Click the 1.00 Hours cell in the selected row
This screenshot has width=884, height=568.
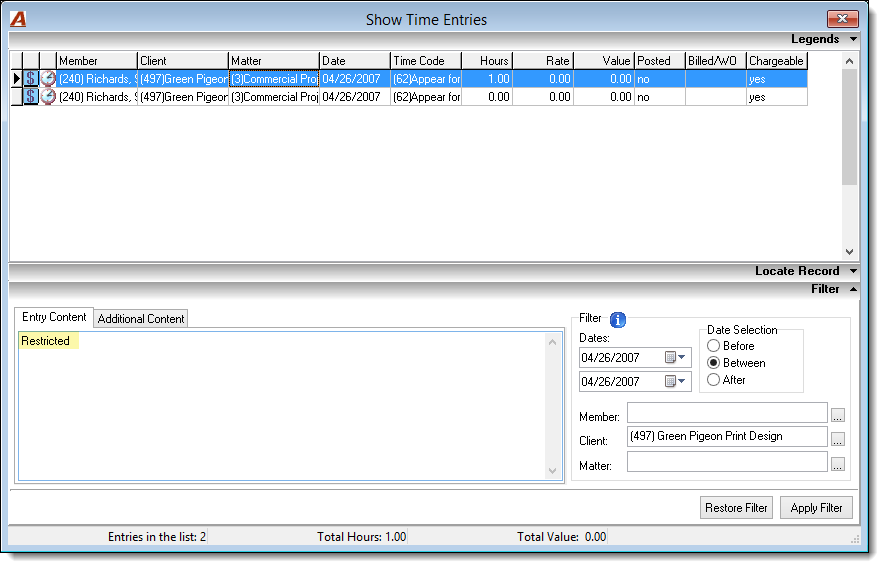click(x=487, y=79)
